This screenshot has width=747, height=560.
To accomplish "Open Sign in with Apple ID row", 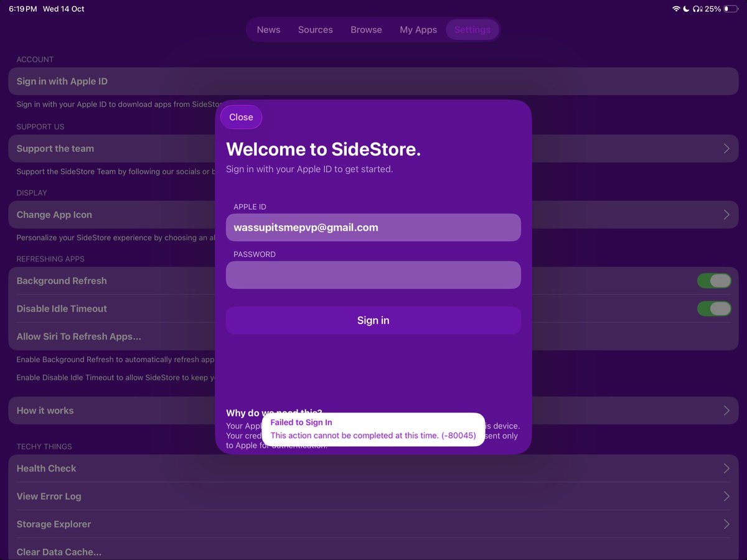I will [x=374, y=82].
